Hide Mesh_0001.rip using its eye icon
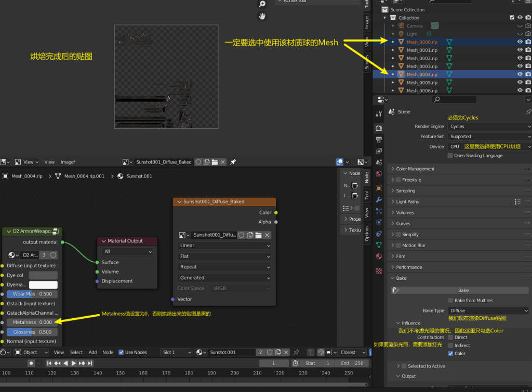532x392 pixels. (520, 50)
